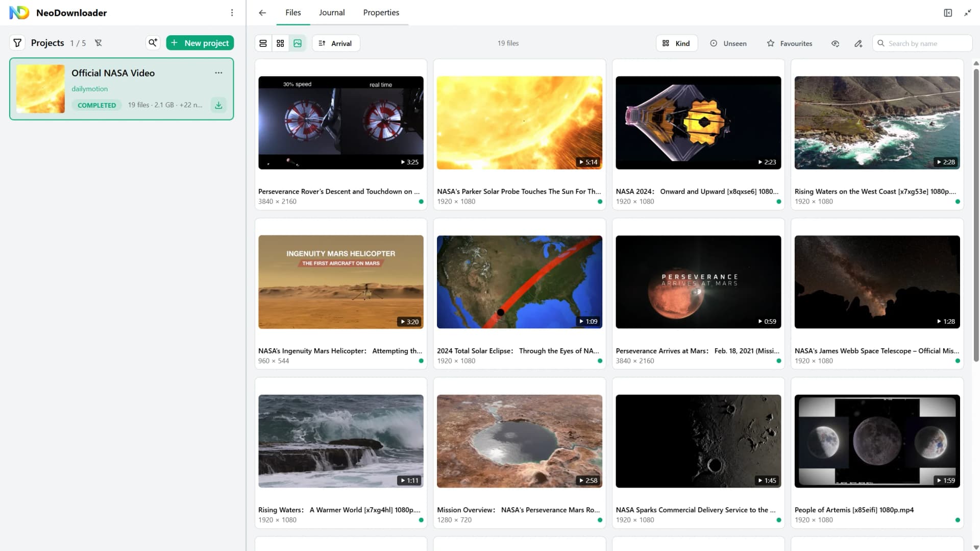Open the Parker Solar Probe video thumbnail

click(520, 123)
